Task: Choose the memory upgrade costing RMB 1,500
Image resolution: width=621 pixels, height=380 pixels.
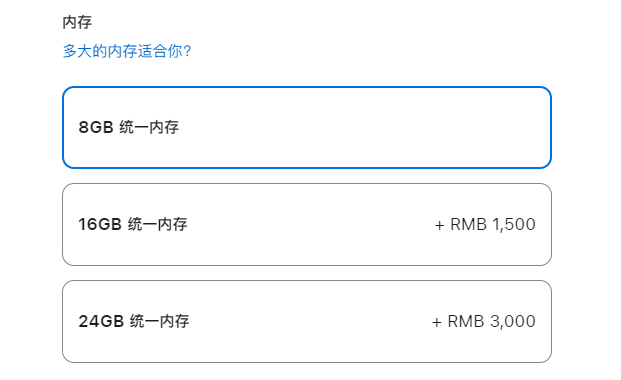Action: pos(307,224)
